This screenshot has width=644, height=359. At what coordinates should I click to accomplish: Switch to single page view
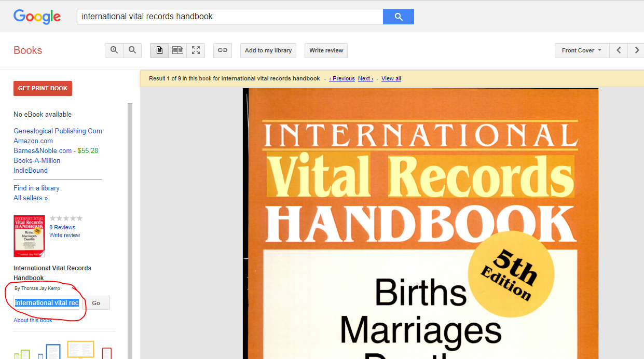159,50
